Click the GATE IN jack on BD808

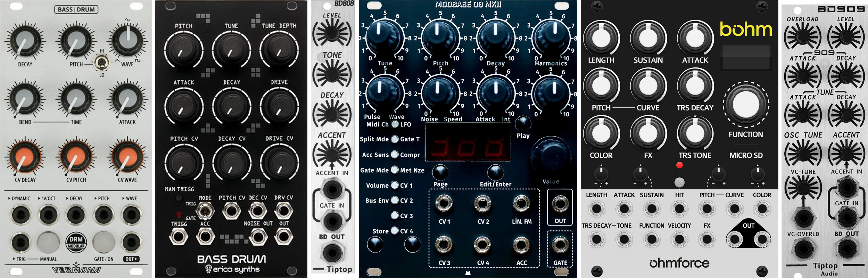tap(332, 221)
